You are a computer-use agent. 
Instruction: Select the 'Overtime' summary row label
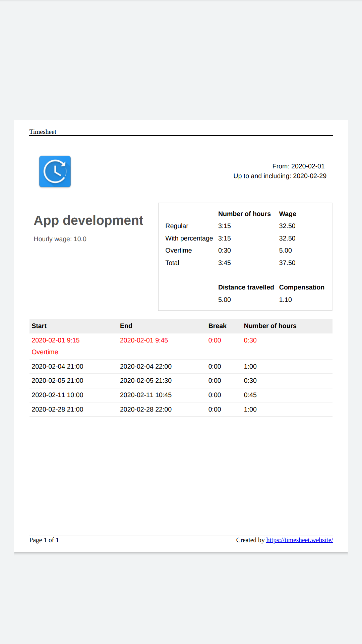[178, 250]
